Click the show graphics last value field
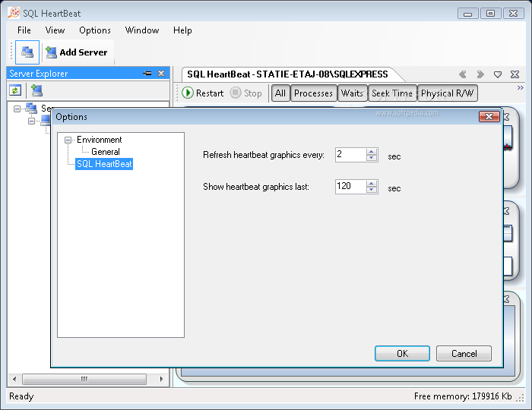This screenshot has height=410, width=532. coord(351,187)
